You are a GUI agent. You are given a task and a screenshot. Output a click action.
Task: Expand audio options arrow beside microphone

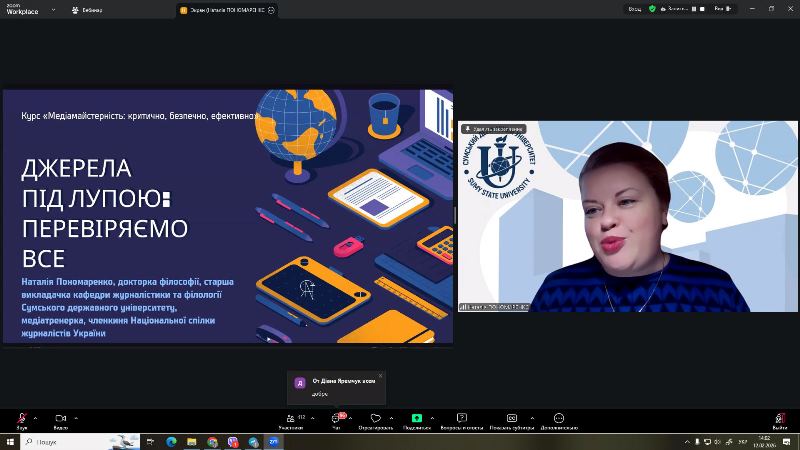point(35,418)
